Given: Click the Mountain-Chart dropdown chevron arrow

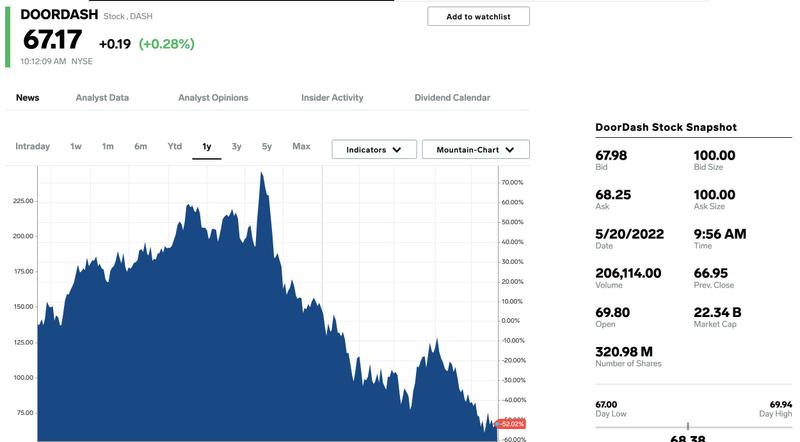Looking at the screenshot, I should [x=510, y=150].
